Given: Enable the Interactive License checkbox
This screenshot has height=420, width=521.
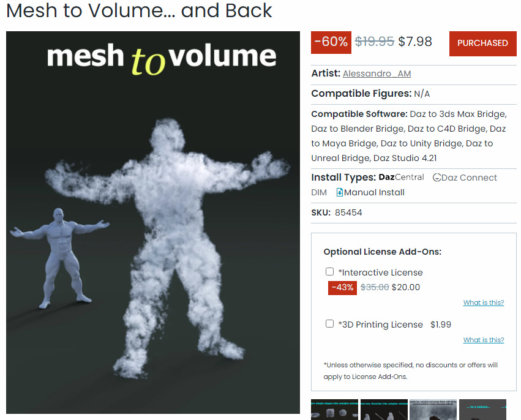Looking at the screenshot, I should point(329,272).
